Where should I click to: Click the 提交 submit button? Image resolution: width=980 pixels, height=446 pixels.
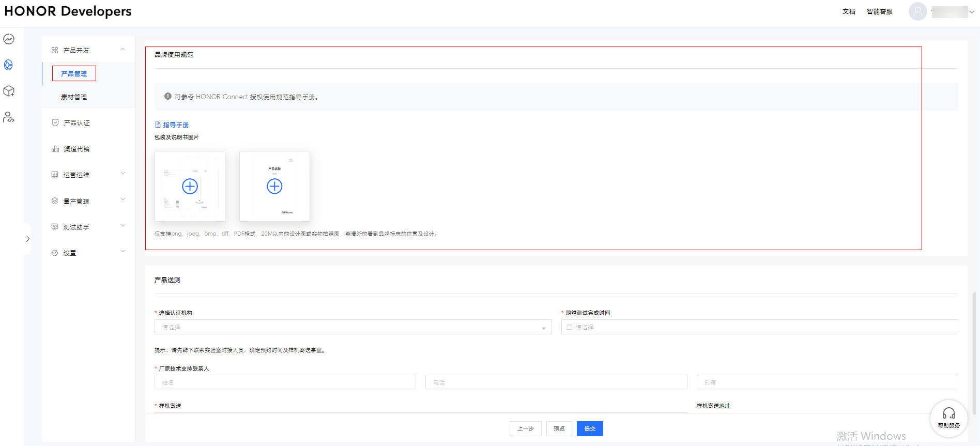(x=589, y=428)
